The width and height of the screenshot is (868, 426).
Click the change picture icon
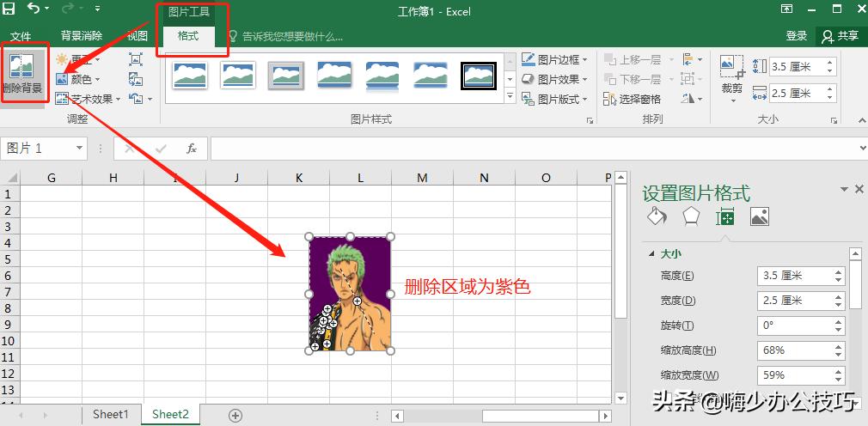click(136, 79)
